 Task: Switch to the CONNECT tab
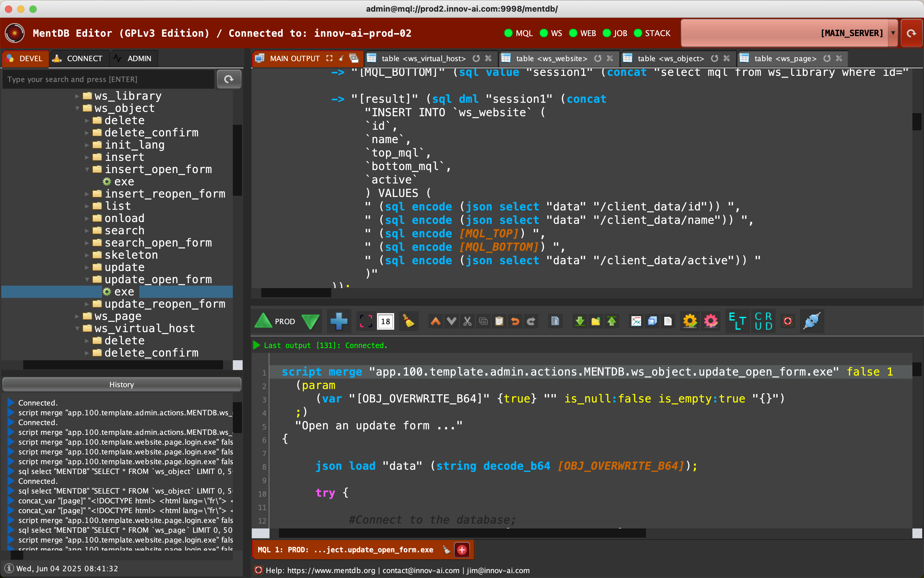click(x=79, y=58)
